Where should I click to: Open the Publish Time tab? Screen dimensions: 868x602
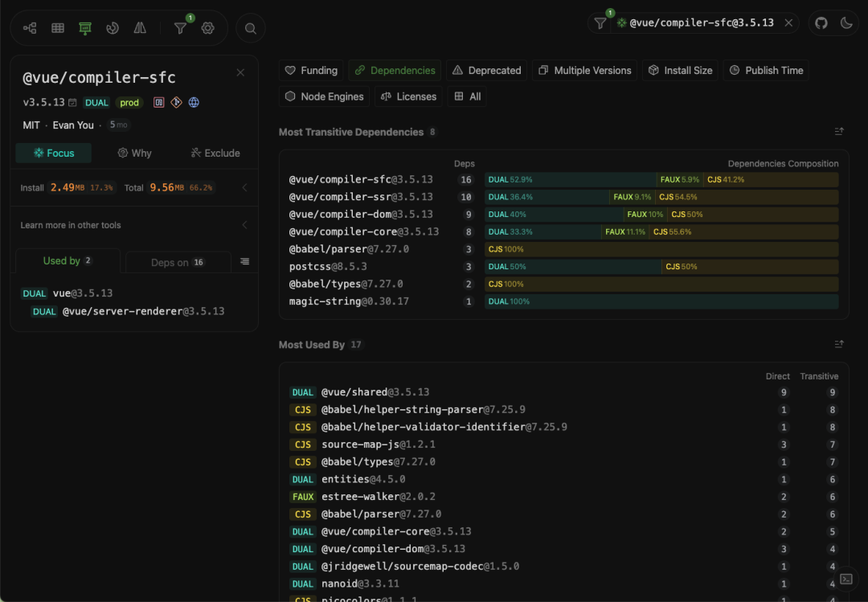coord(766,71)
